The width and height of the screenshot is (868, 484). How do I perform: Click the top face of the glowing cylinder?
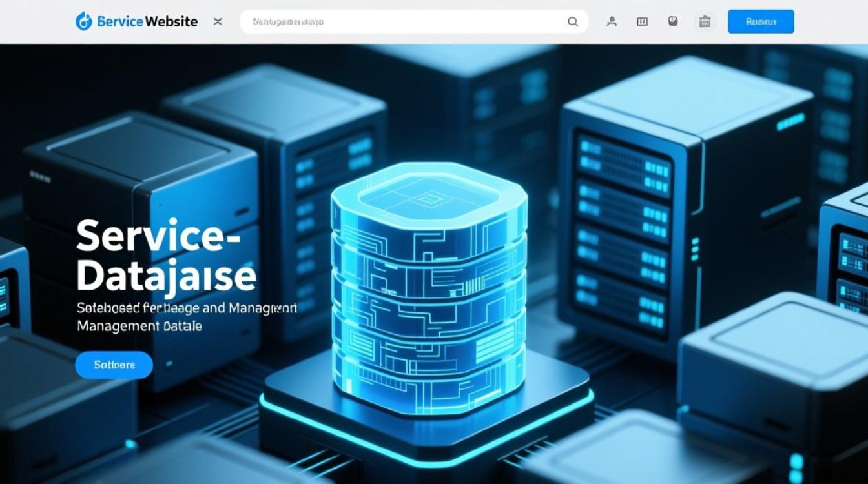click(x=428, y=194)
